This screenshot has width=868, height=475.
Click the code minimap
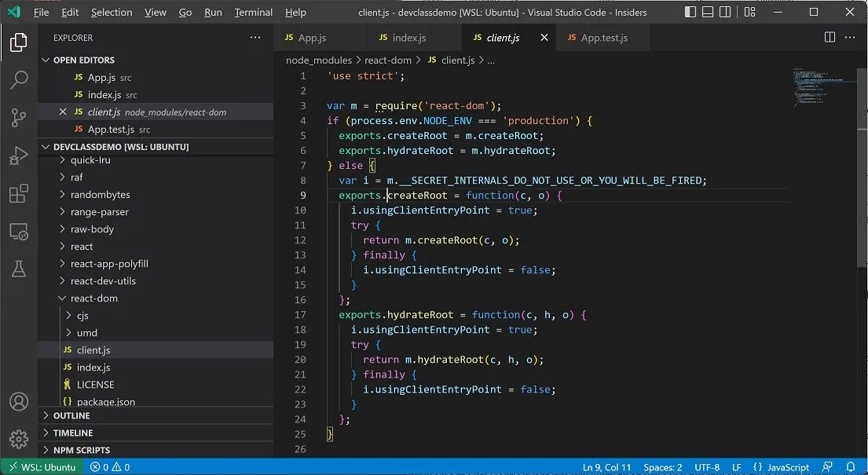click(825, 87)
